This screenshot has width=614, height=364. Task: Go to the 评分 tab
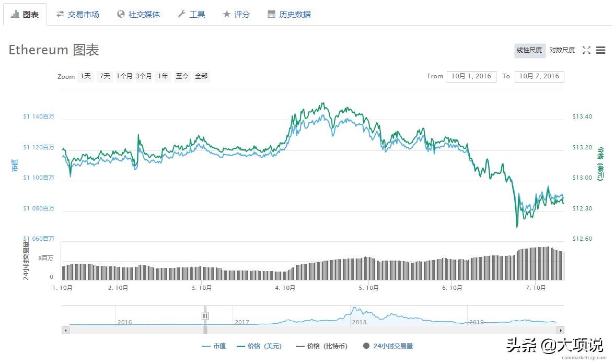(x=236, y=14)
